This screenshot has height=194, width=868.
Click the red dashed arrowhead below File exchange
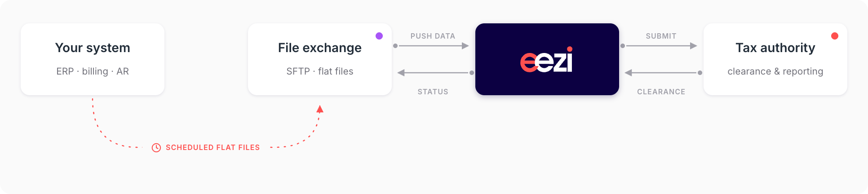point(320,109)
